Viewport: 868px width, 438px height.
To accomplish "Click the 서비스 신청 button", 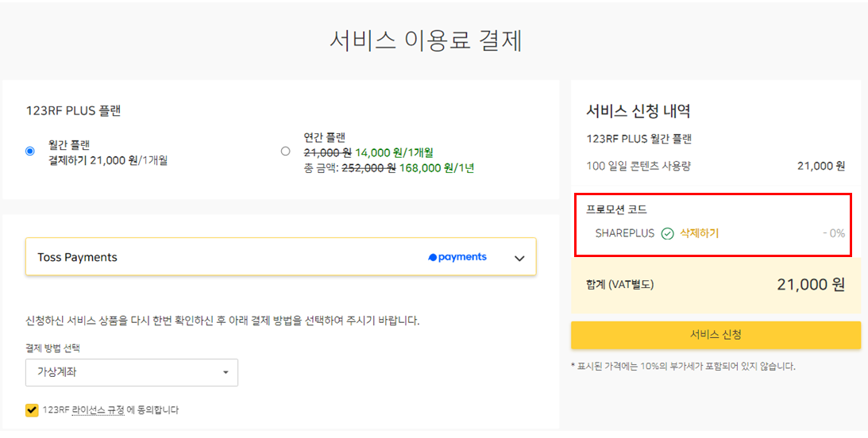I will tap(716, 335).
